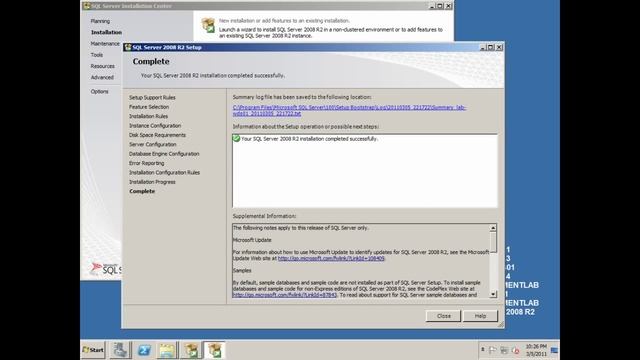Click 'Instance Configuration' step
Viewport: 640px width, 360px height.
click(155, 126)
